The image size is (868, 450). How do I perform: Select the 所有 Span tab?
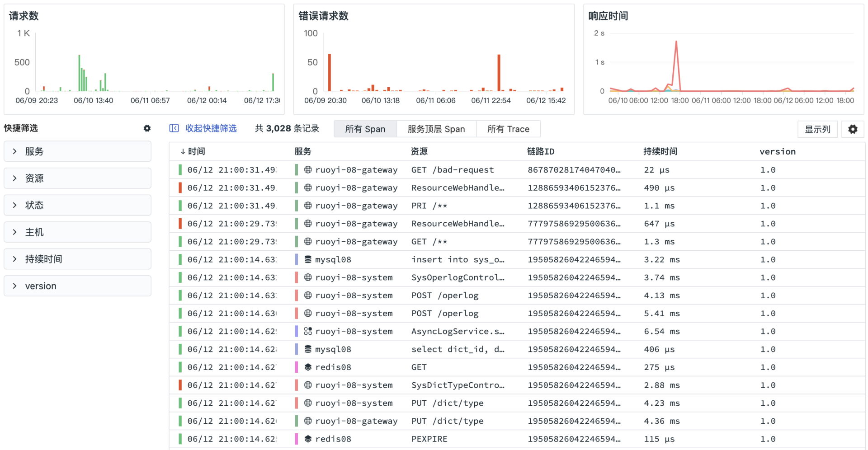click(365, 129)
